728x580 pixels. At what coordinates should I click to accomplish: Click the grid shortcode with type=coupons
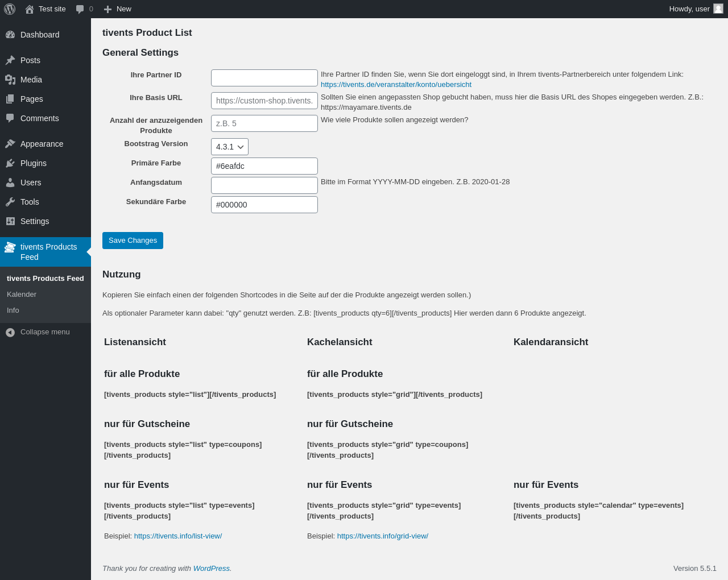(x=388, y=450)
